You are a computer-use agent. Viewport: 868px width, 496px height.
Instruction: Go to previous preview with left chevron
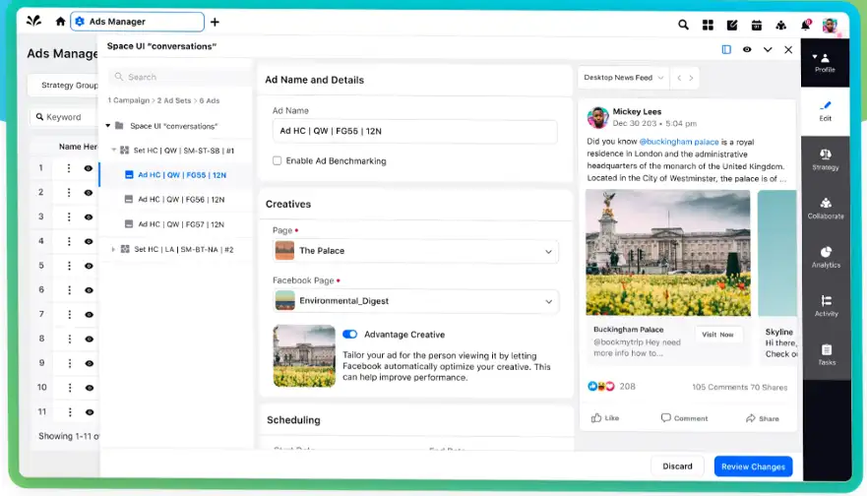click(679, 78)
